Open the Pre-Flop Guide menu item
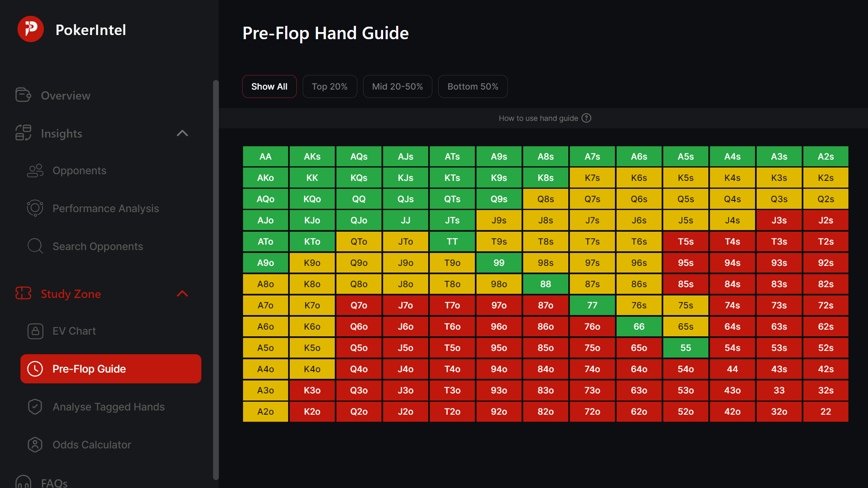868x488 pixels. tap(110, 369)
